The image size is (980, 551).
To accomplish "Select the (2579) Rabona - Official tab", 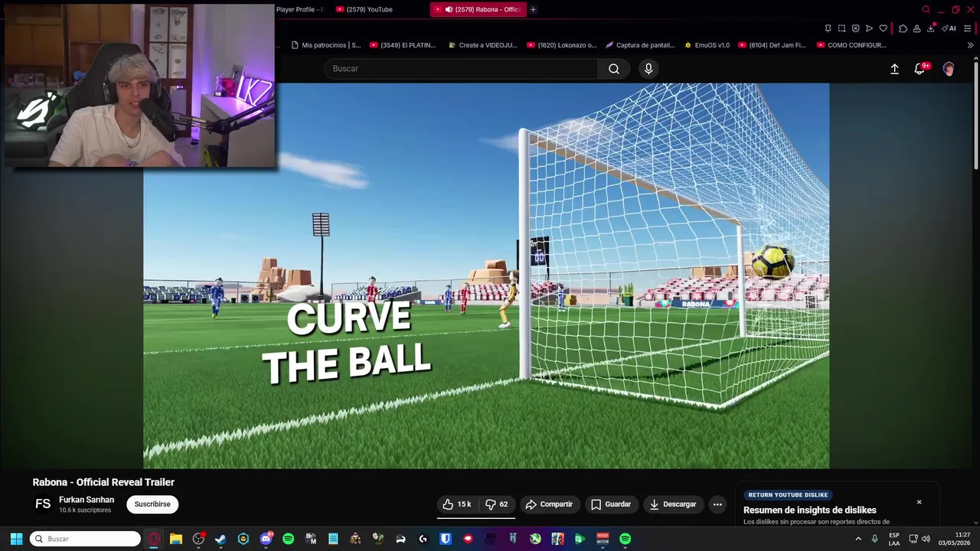I will (477, 9).
